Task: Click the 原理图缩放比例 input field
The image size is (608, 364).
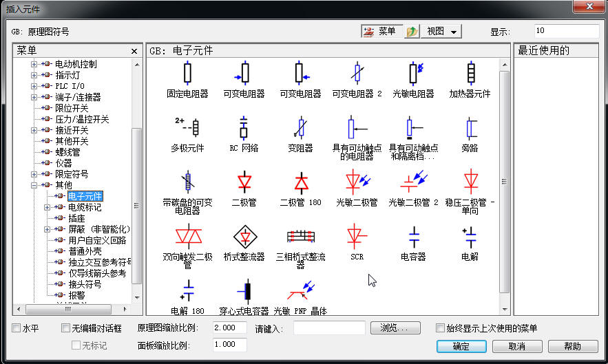Action: [x=229, y=328]
